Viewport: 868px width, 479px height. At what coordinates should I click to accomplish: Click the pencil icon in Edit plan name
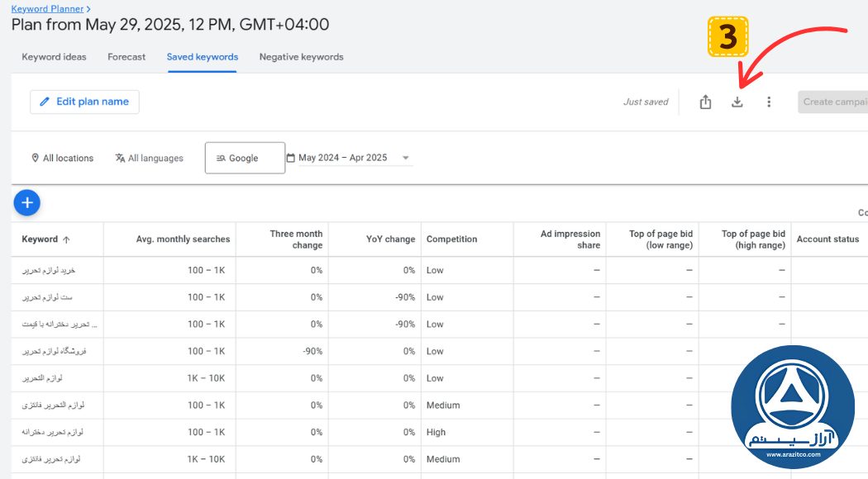coord(45,102)
